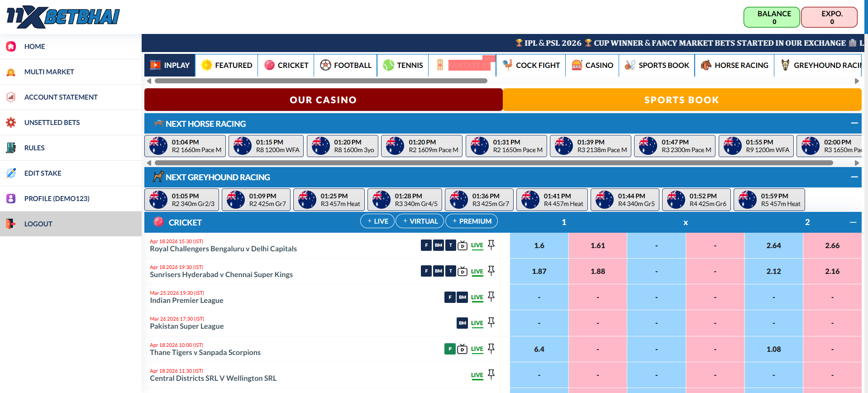The width and height of the screenshot is (868, 393).
Task: Open Thane Tigers v Sanpada Scorpions
Action: click(x=205, y=352)
